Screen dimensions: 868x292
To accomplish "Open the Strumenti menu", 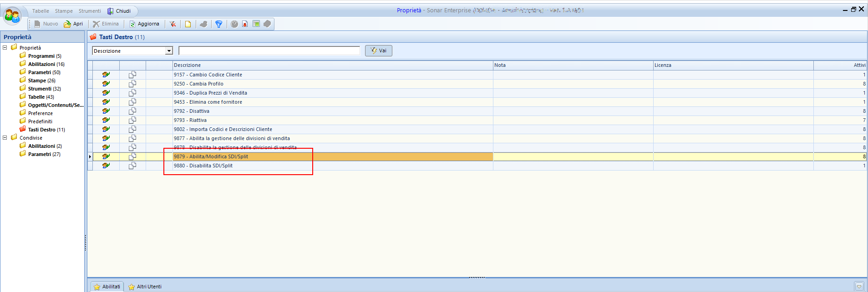I will [x=90, y=11].
